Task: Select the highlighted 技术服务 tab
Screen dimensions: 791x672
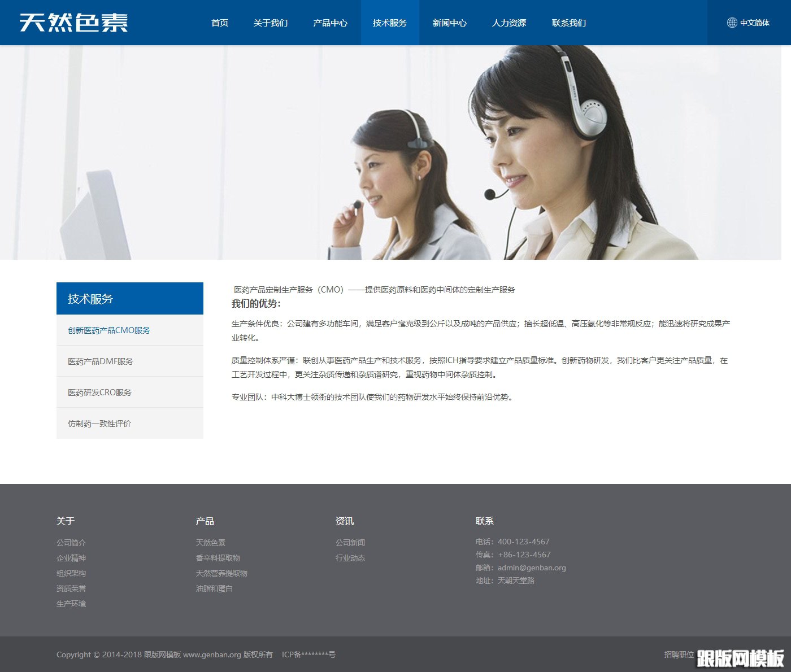Action: pyautogui.click(x=389, y=23)
